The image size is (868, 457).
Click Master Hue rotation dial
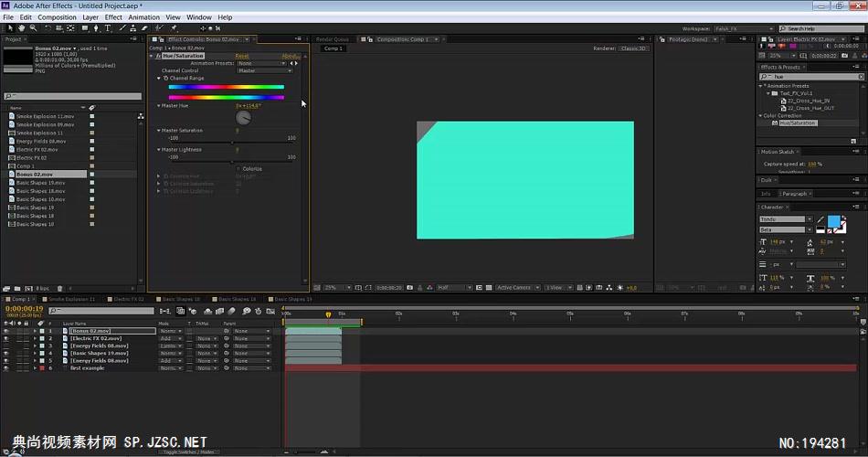tap(243, 117)
